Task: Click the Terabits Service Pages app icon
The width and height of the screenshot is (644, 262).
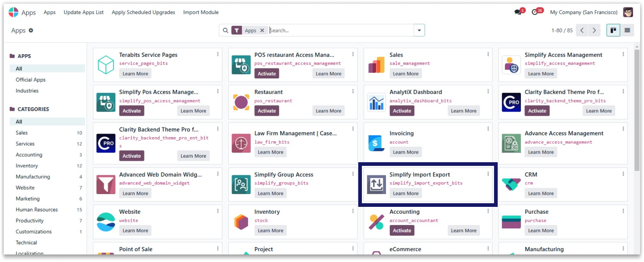Action: point(106,65)
